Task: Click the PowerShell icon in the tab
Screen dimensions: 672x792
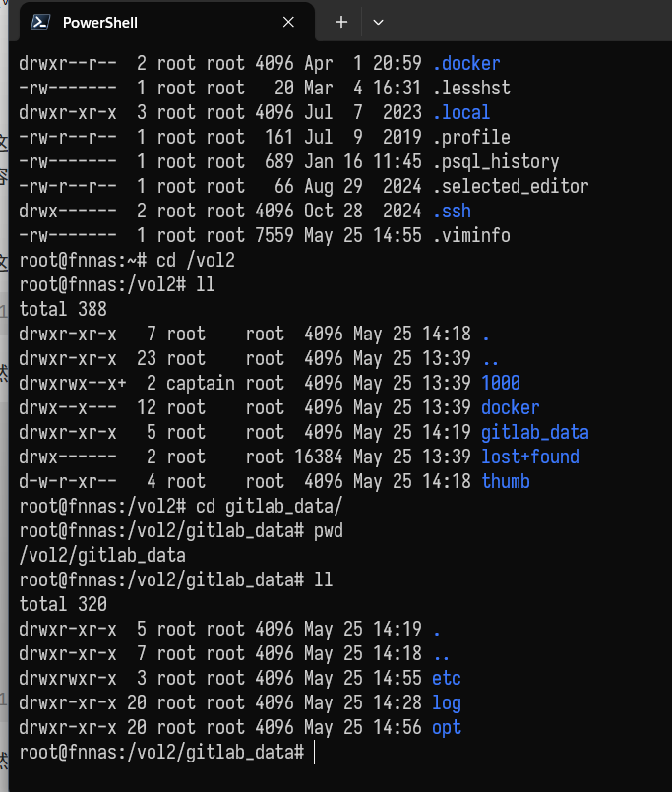Action: pyautogui.click(x=40, y=23)
